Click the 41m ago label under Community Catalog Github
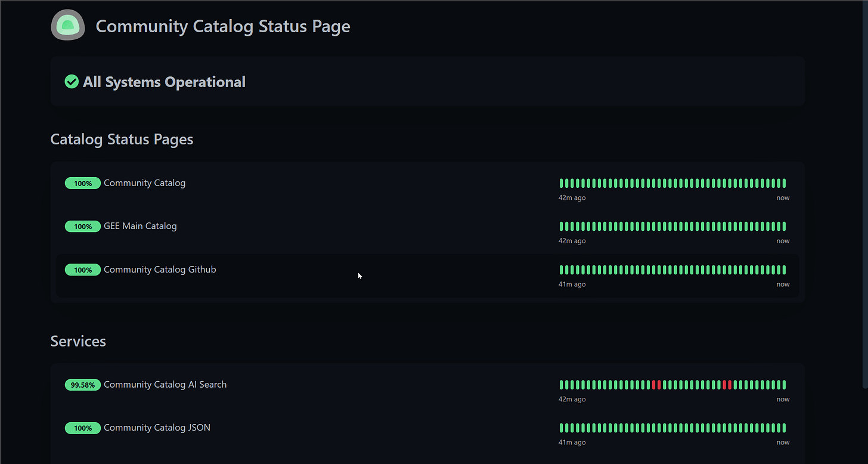868x464 pixels. [572, 284]
